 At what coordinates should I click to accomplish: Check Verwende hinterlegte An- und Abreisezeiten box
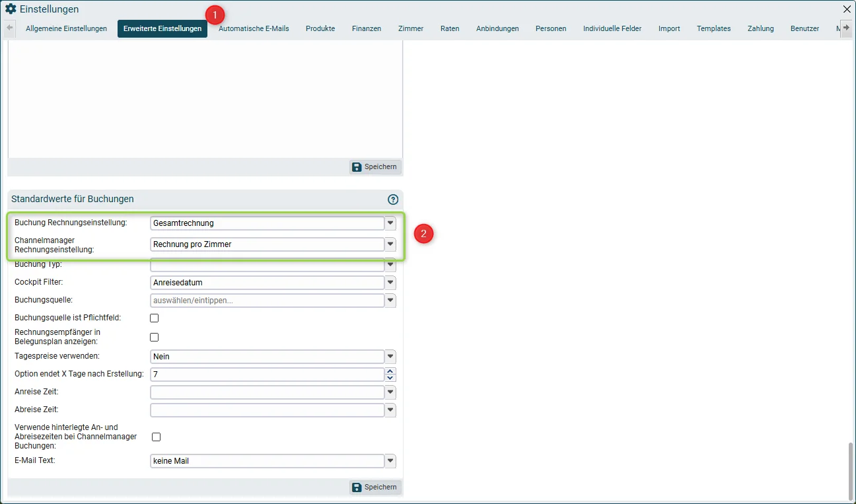[157, 437]
